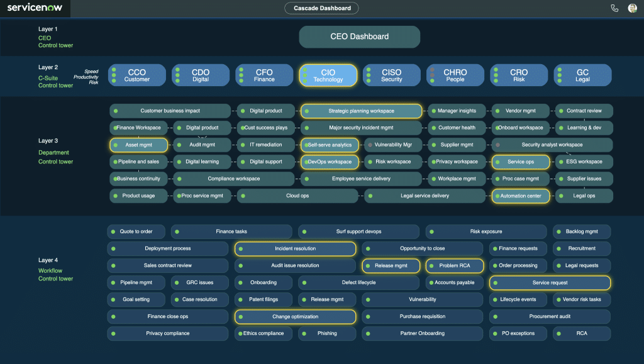Select the GC Legal tile
The image size is (644, 364).
pos(582,75)
